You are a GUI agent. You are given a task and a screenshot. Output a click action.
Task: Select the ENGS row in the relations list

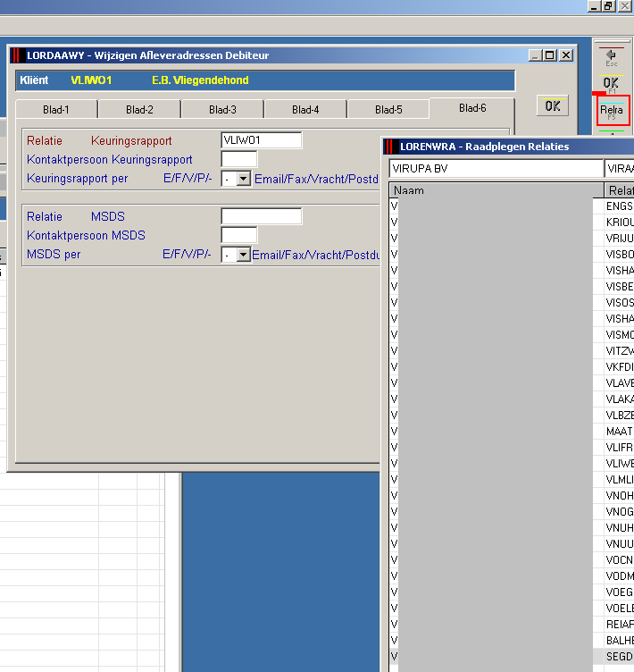(x=512, y=206)
